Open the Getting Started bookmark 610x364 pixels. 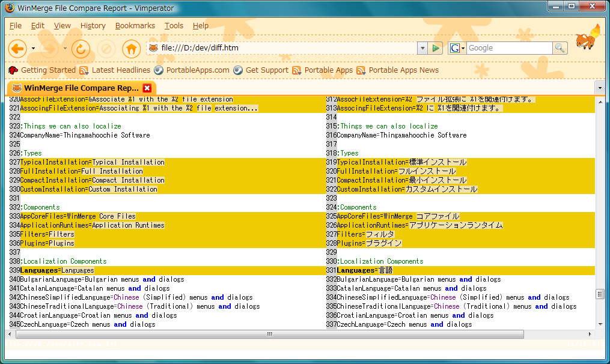[42, 70]
